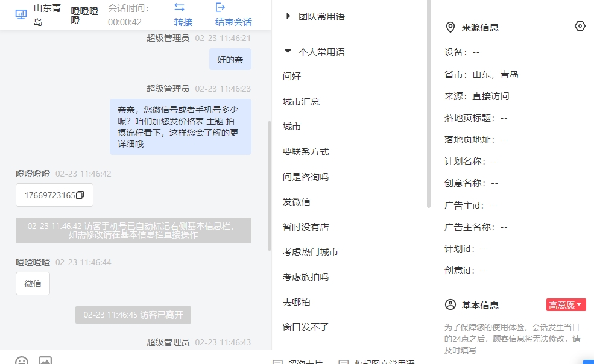Image resolution: width=594 pixels, height=364 pixels.
Task: Select the 发微信 quick phrase
Action: (296, 202)
